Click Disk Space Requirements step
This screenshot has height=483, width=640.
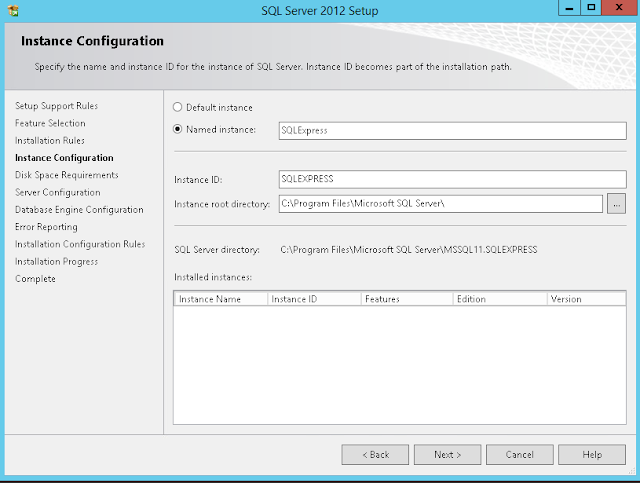pos(67,175)
